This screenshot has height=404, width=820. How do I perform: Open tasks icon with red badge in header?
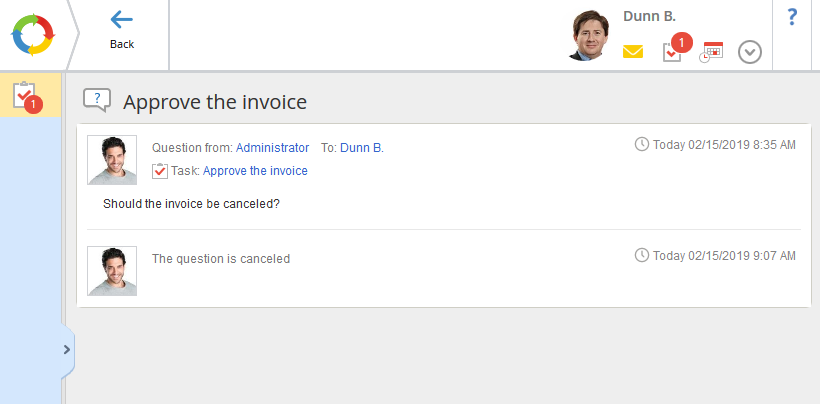click(x=673, y=50)
